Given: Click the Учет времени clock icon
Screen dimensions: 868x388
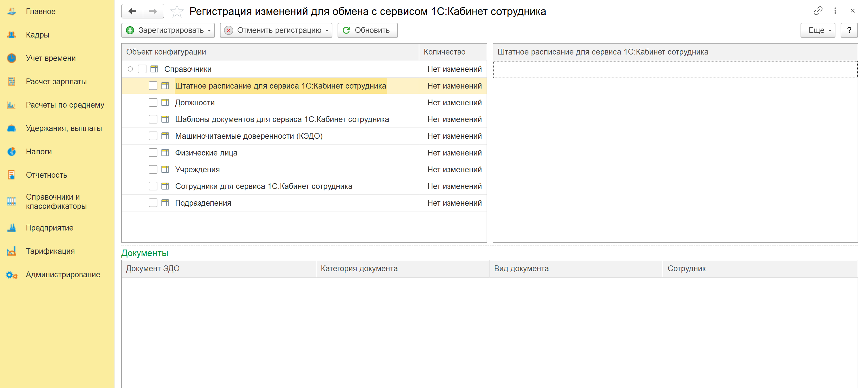Looking at the screenshot, I should pyautogui.click(x=12, y=58).
